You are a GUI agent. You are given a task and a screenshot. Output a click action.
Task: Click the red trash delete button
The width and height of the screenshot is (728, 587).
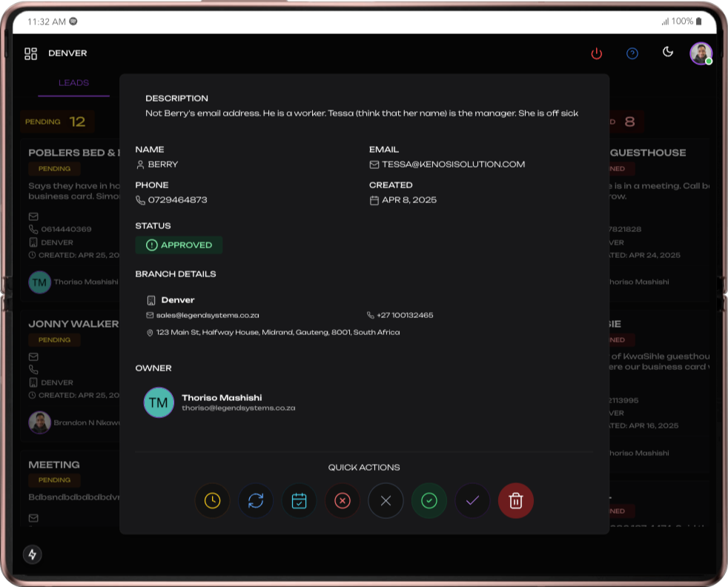click(516, 501)
